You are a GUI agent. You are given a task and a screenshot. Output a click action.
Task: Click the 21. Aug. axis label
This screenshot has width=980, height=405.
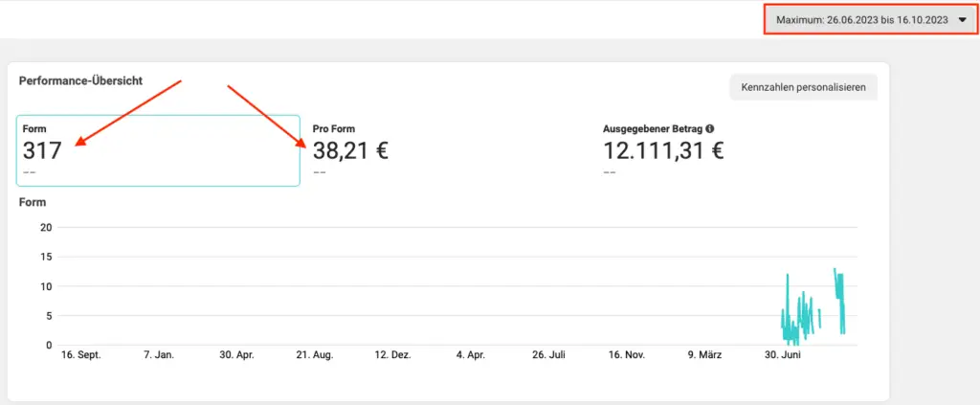tap(315, 355)
